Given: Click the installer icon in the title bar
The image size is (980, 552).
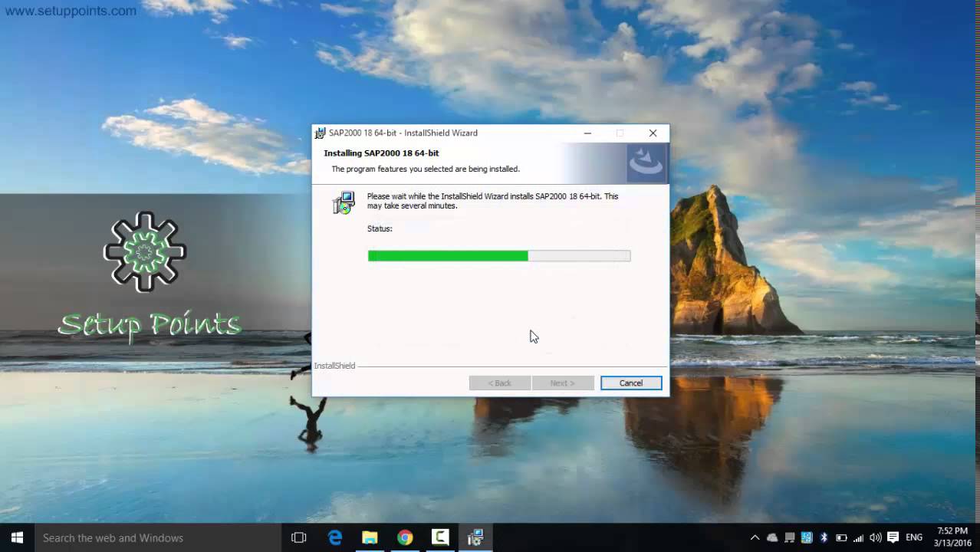Looking at the screenshot, I should [x=321, y=133].
